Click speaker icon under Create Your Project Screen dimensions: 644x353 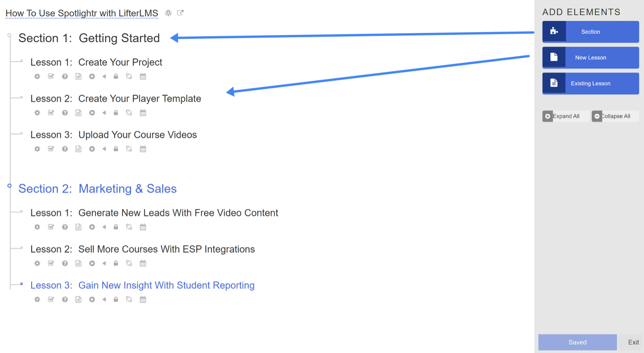click(104, 76)
